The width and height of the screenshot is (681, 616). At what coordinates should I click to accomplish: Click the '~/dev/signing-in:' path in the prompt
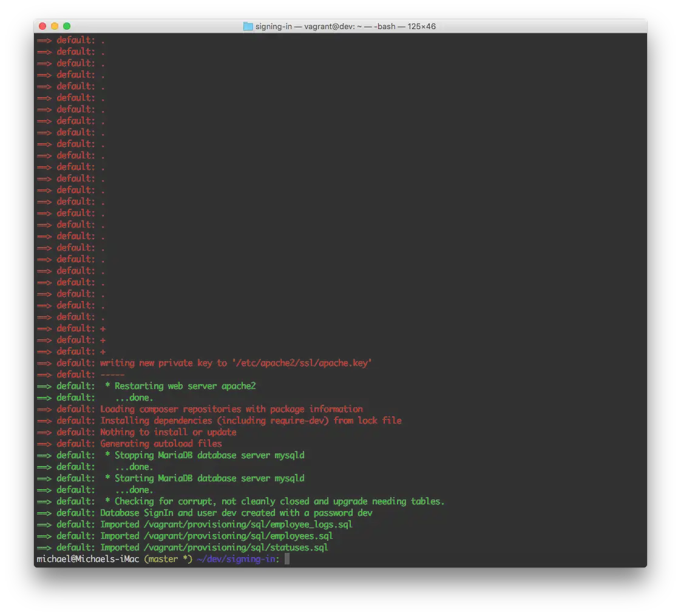pos(238,559)
